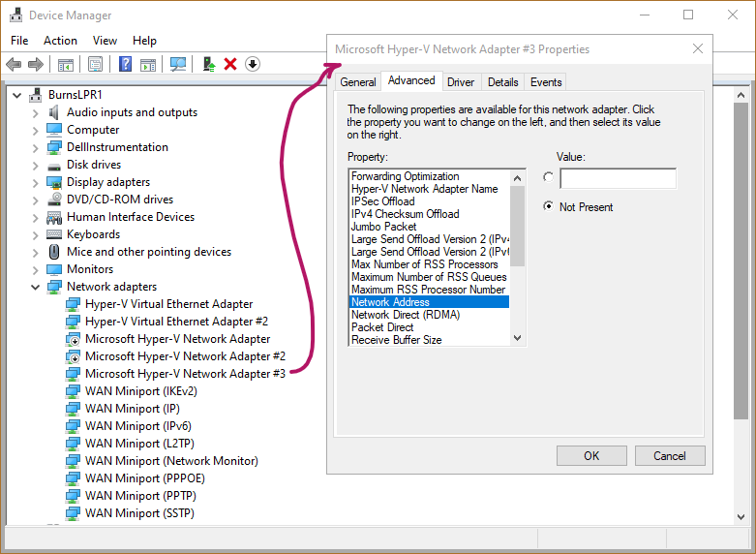The width and height of the screenshot is (756, 554).
Task: Expand the Disk drives node
Action: coord(35,166)
